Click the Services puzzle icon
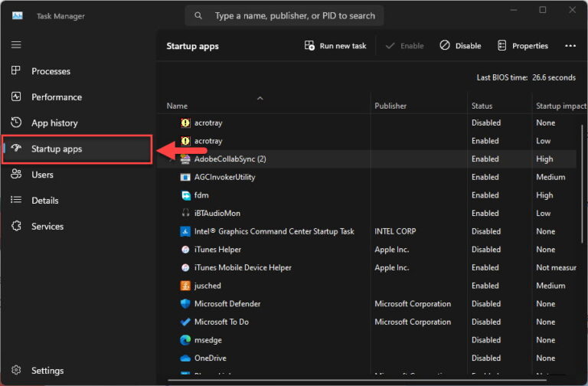The height and width of the screenshot is (386, 588). click(x=16, y=226)
